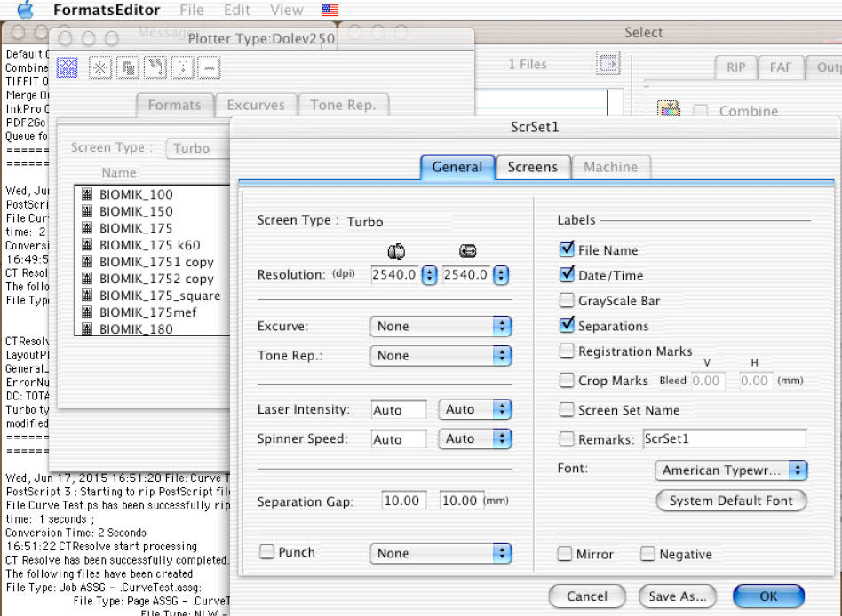This screenshot has width=842, height=616.
Task: Click the FAF tab in Select window
Action: [x=781, y=67]
